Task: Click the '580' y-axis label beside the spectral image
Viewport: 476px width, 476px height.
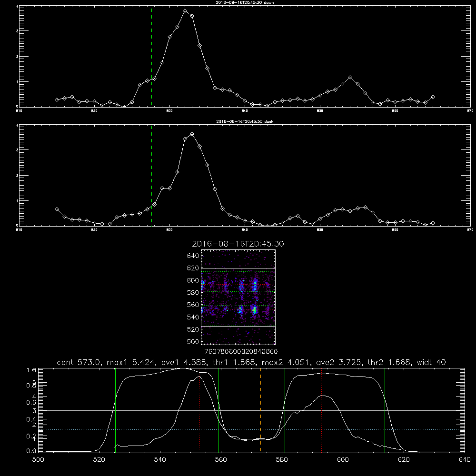Action: click(x=193, y=292)
